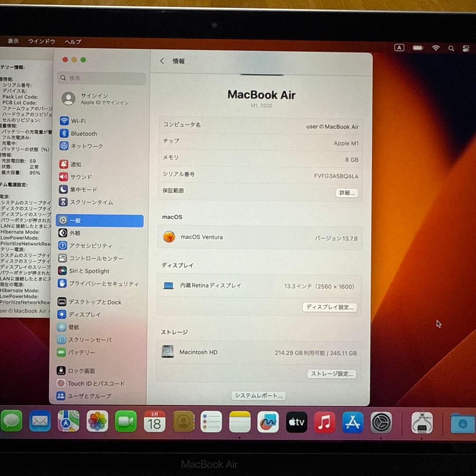Click 最大容量 95% in report window
Screen dimensions: 476x476
coord(21,173)
